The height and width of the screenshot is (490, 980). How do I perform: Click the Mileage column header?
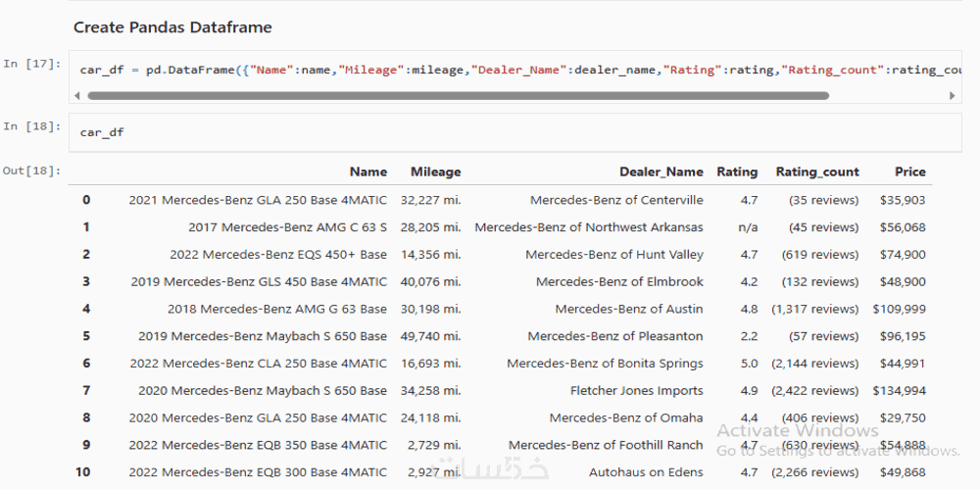(435, 171)
